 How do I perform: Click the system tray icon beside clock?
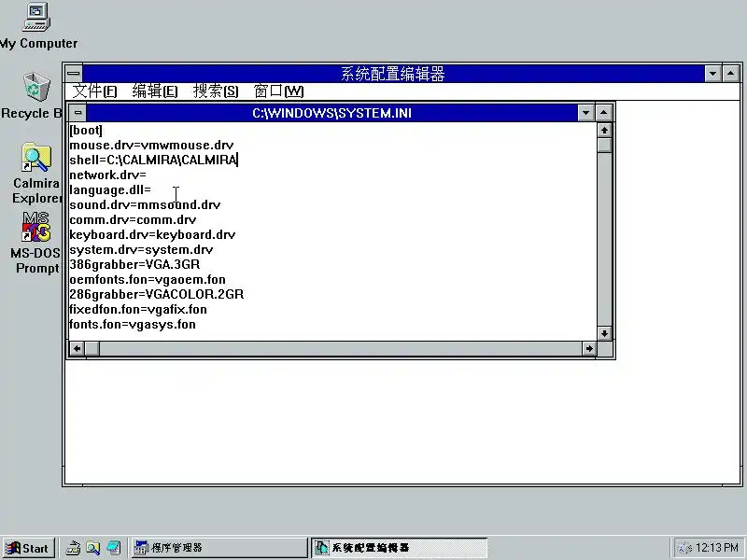tap(684, 548)
